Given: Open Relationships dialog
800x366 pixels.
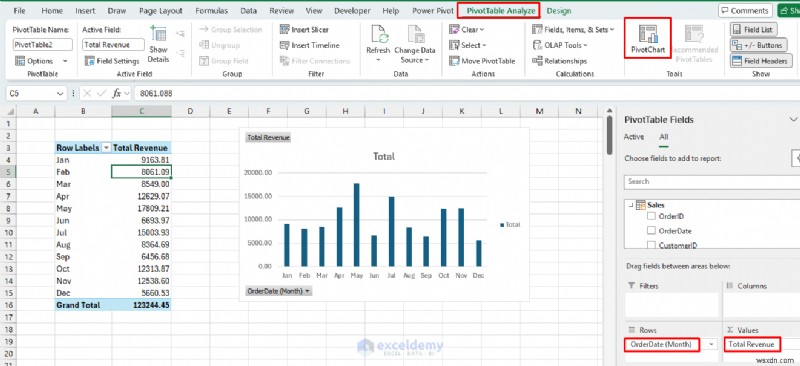Looking at the screenshot, I should click(x=560, y=61).
